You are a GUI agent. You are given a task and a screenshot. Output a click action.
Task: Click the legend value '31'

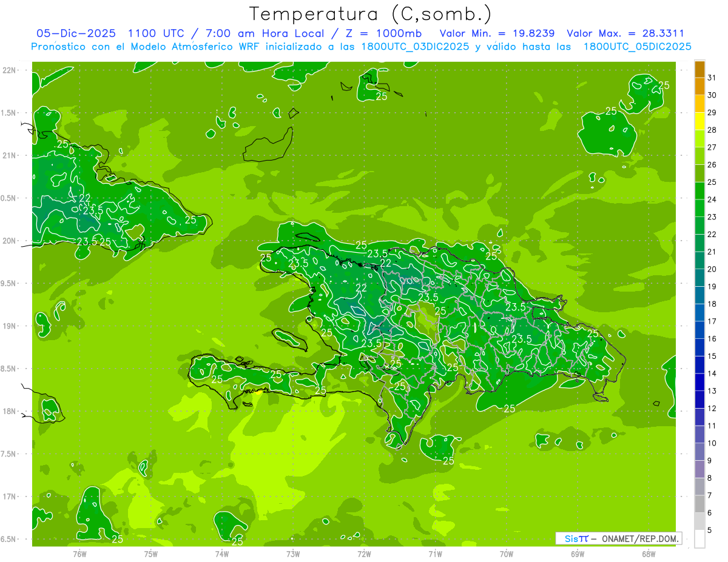point(712,78)
